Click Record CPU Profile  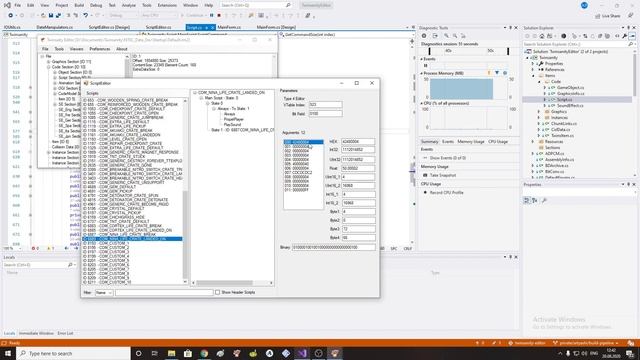[446, 192]
